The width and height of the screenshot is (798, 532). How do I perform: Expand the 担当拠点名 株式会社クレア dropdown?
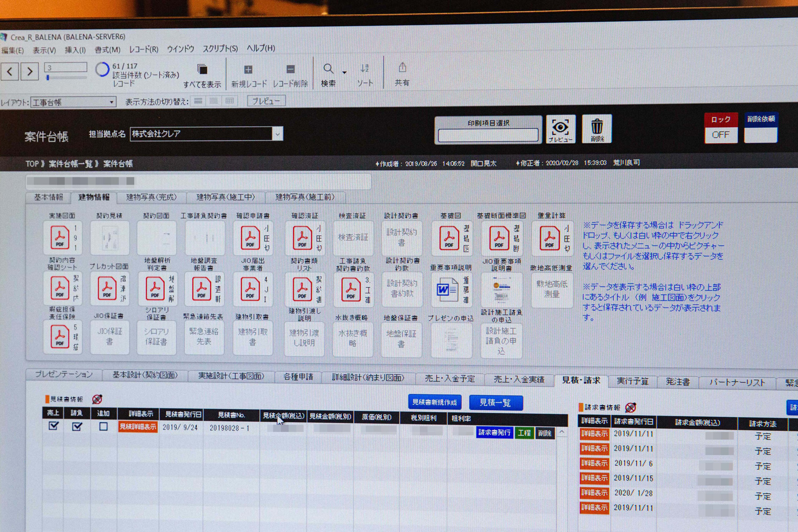pos(277,134)
